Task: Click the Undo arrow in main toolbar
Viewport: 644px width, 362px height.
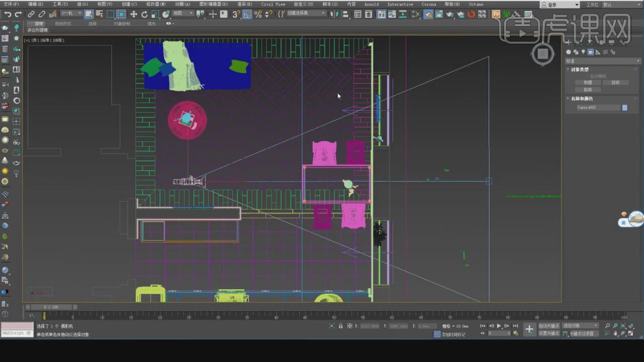Action: tap(7, 14)
